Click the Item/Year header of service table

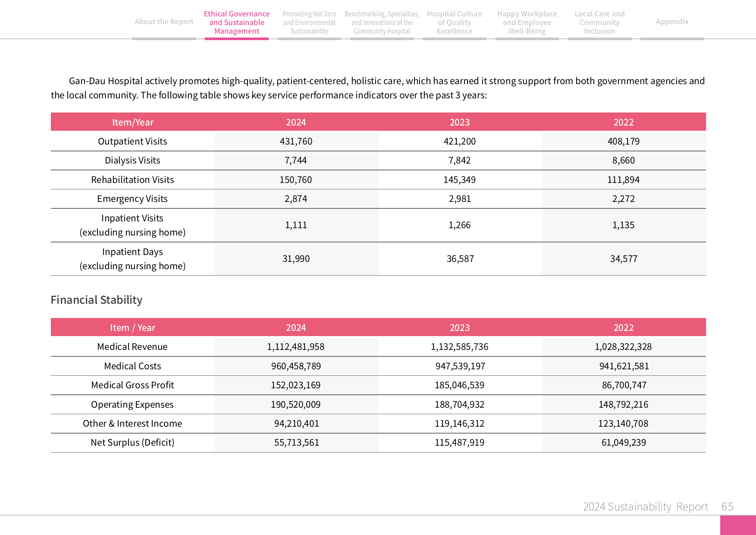[133, 123]
